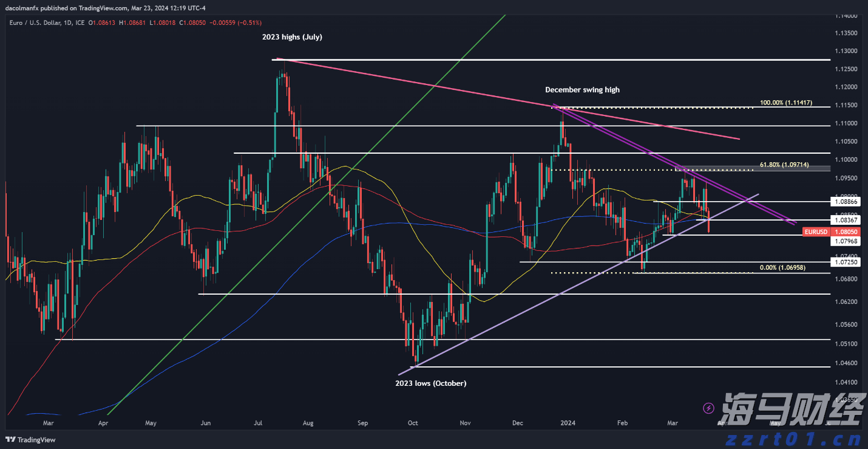Click the 2024 year marker on time axis

tap(568, 422)
